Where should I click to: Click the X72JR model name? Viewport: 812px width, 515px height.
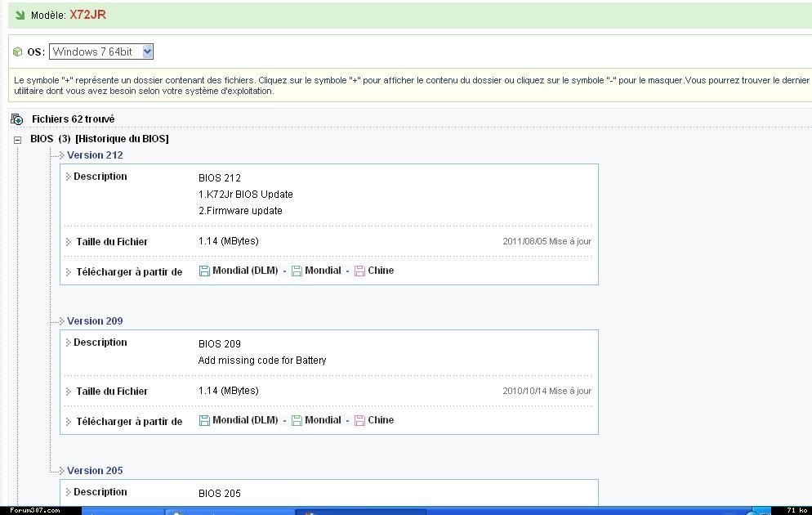[x=87, y=15]
